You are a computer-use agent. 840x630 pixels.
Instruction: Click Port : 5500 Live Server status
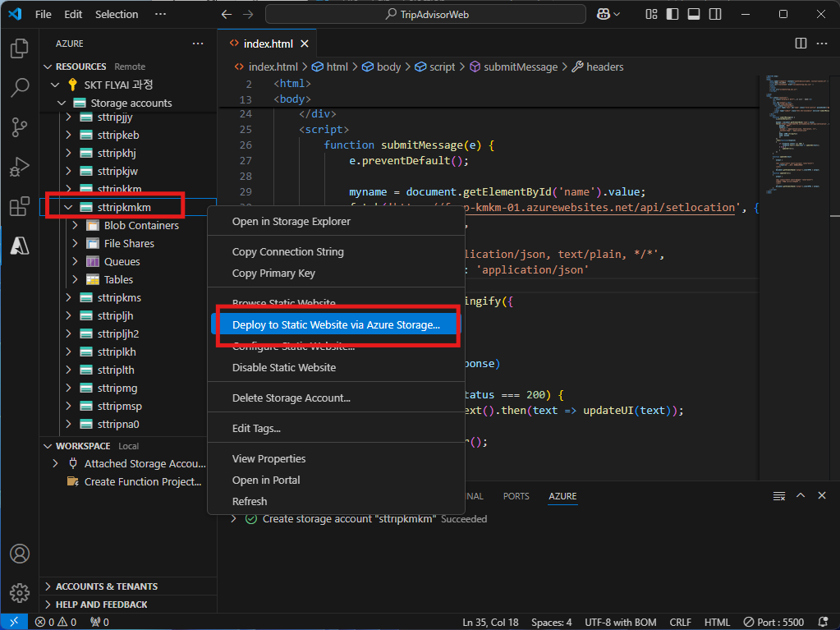773,622
